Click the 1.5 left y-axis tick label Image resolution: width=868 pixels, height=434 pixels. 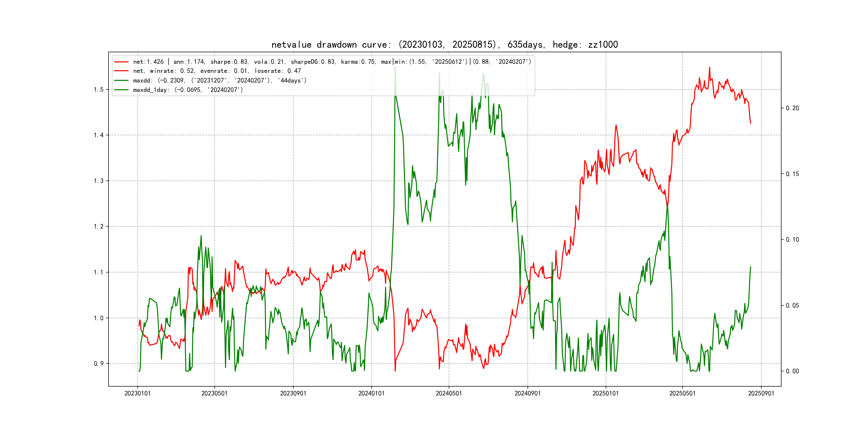click(98, 90)
